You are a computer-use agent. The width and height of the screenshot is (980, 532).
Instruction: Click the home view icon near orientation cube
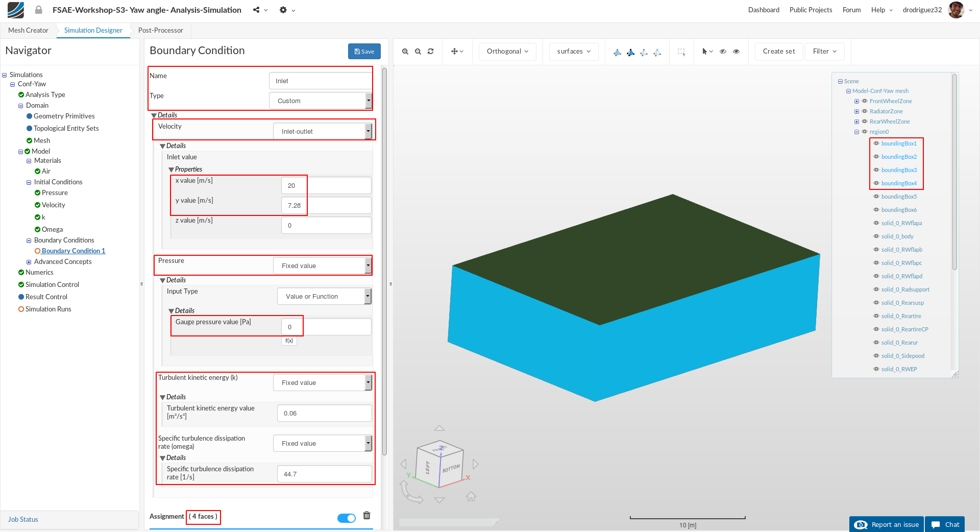471,496
